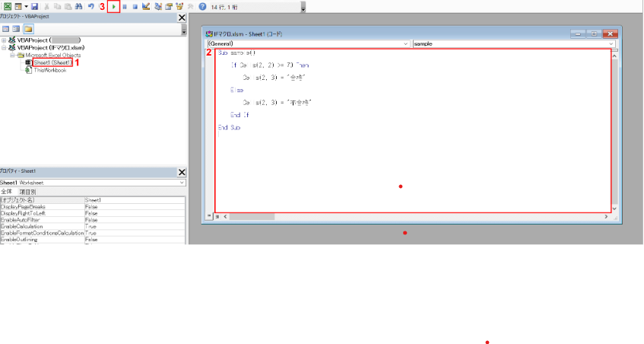This screenshot has height=344, width=644.
Task: Expand the first VBAProject tree node
Action: (5, 40)
